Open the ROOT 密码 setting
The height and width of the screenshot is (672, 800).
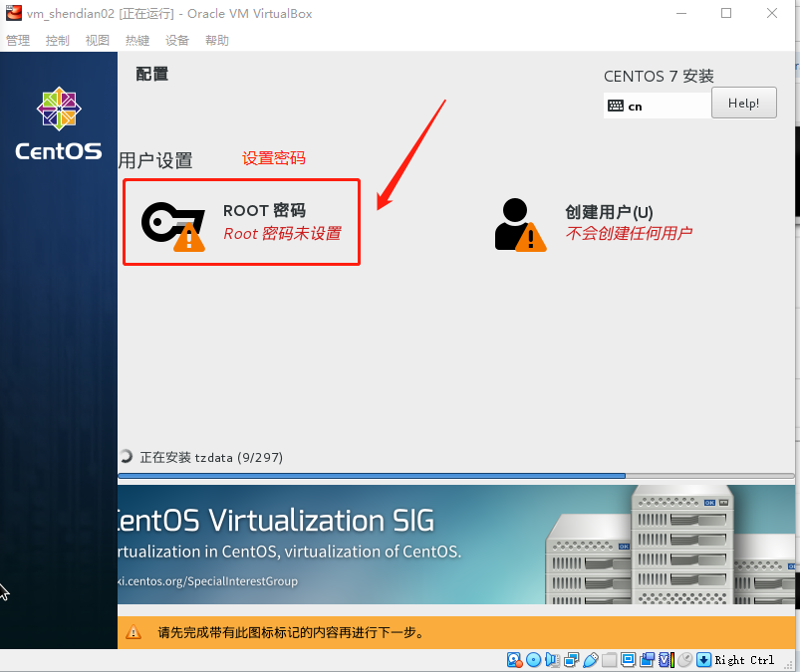[x=242, y=222]
